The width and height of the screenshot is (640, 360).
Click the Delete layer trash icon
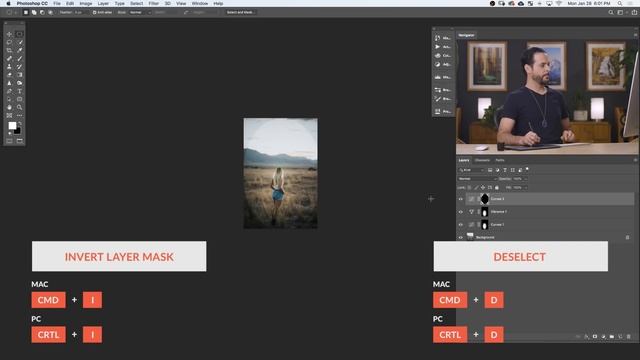pyautogui.click(x=629, y=337)
